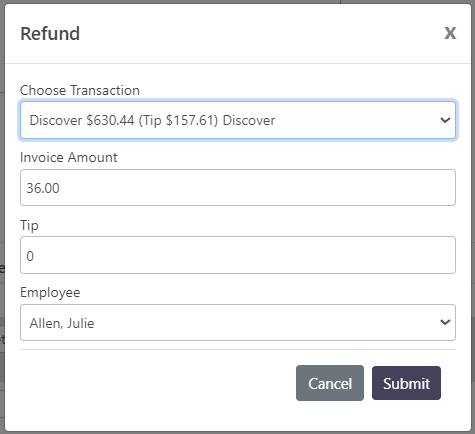Click the Allen, Julie employee selection
This screenshot has height=434, width=475.
coord(62,323)
